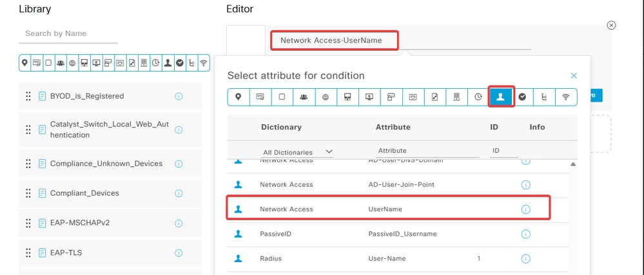Select certificate filter in attribute selector
Screen dimensions: 644x275
260,97
